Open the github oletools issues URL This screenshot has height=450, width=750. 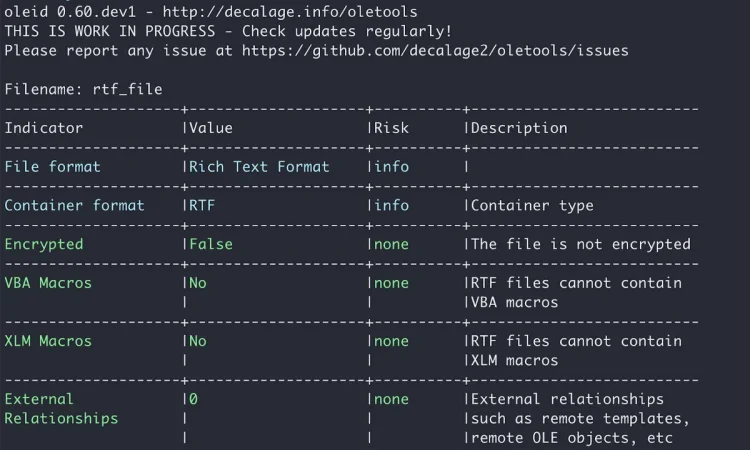tap(435, 51)
